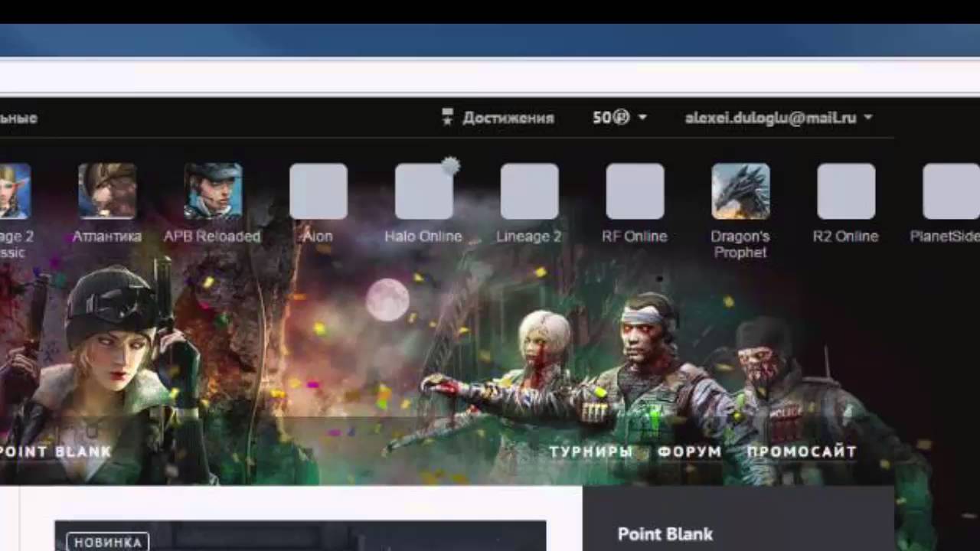Click the Point Blank sidebar heading
980x551 pixels.
(665, 534)
